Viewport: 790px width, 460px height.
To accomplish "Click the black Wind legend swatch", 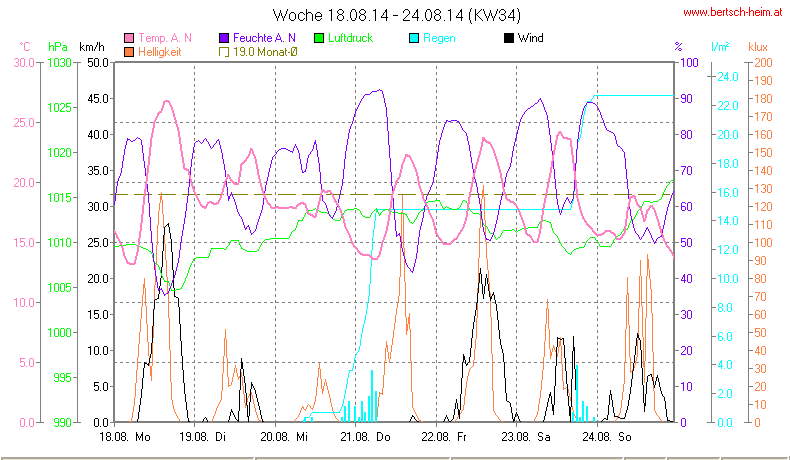I will point(508,38).
